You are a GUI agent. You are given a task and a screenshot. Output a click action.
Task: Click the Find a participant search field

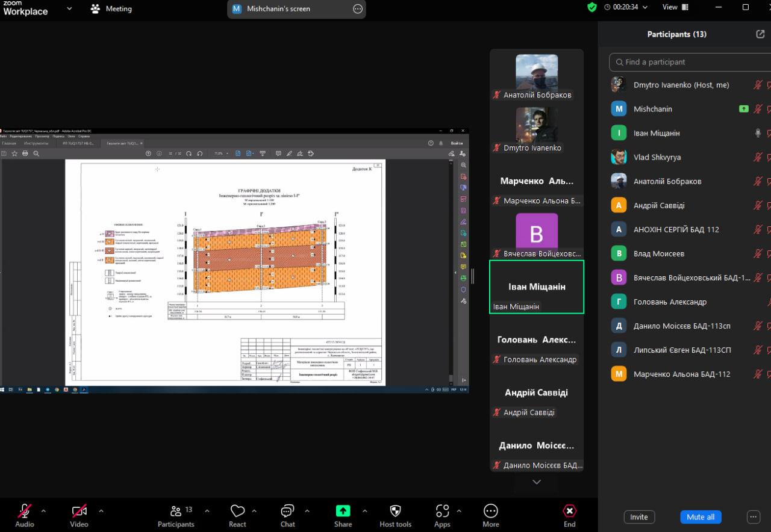pyautogui.click(x=687, y=62)
